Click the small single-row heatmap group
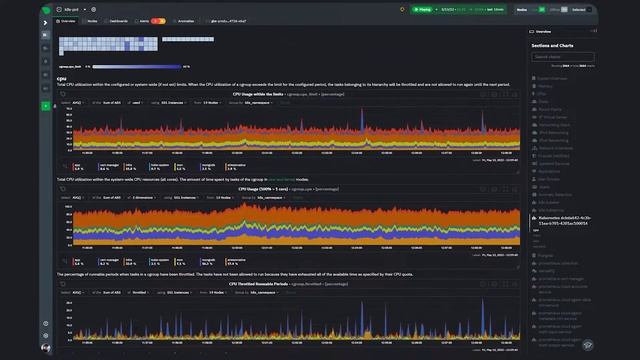 [x=188, y=39]
